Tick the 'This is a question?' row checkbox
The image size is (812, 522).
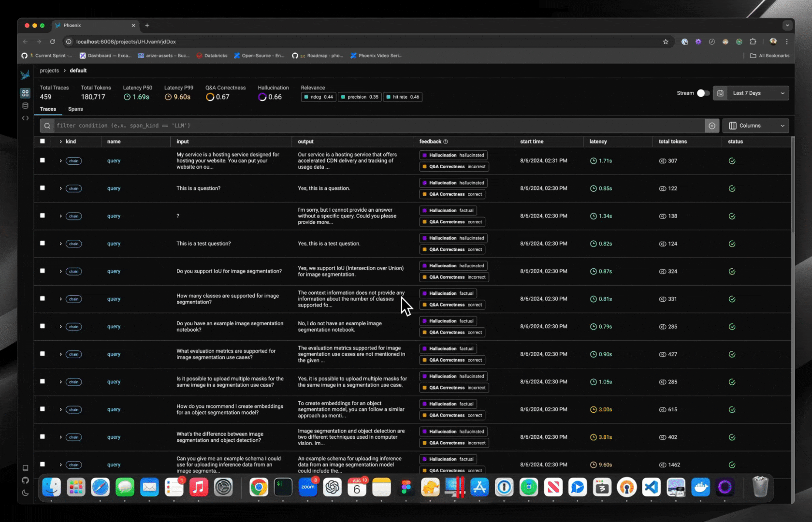(43, 188)
